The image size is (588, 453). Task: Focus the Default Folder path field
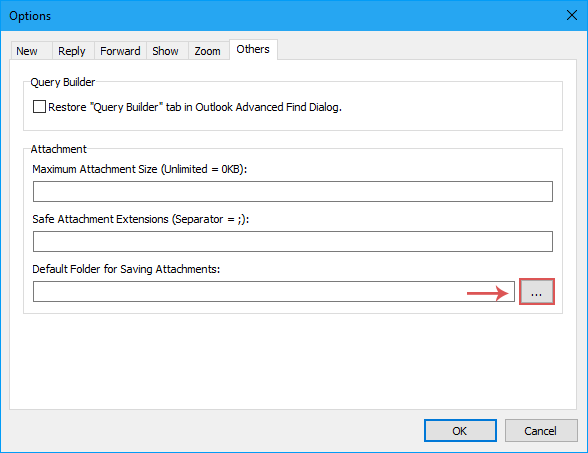(x=274, y=291)
